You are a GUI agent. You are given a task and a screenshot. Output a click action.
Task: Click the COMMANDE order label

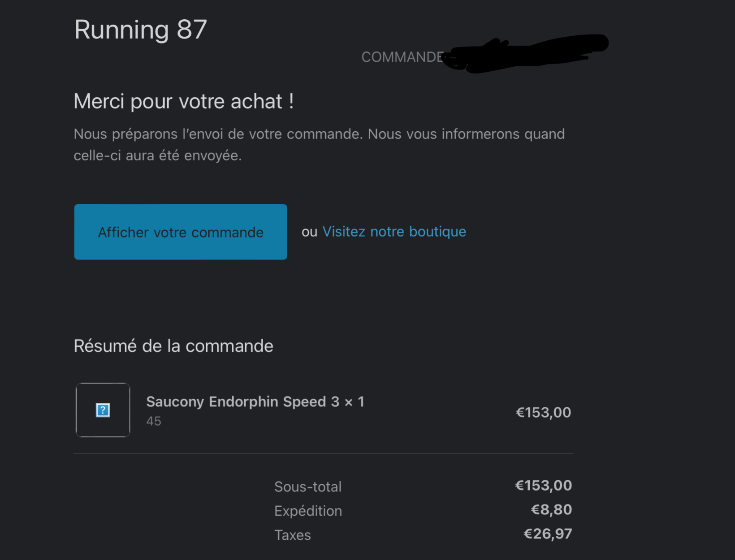click(x=402, y=57)
